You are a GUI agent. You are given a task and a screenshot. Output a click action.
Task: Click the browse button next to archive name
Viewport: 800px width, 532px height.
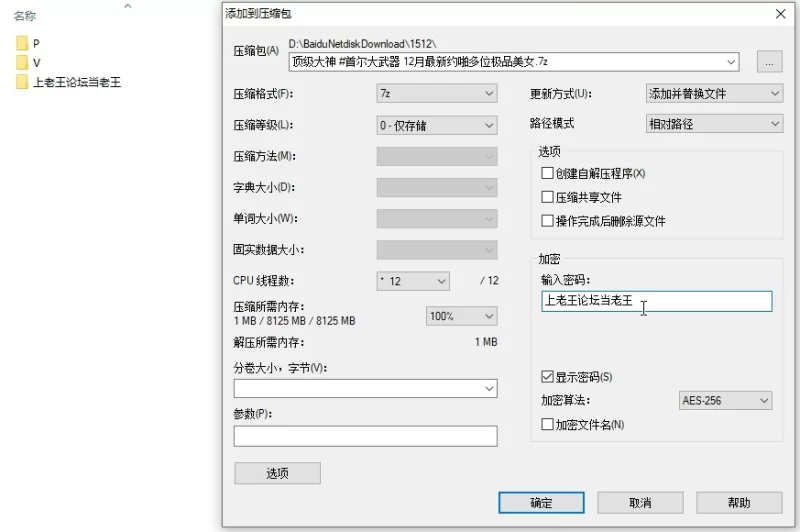pos(769,62)
